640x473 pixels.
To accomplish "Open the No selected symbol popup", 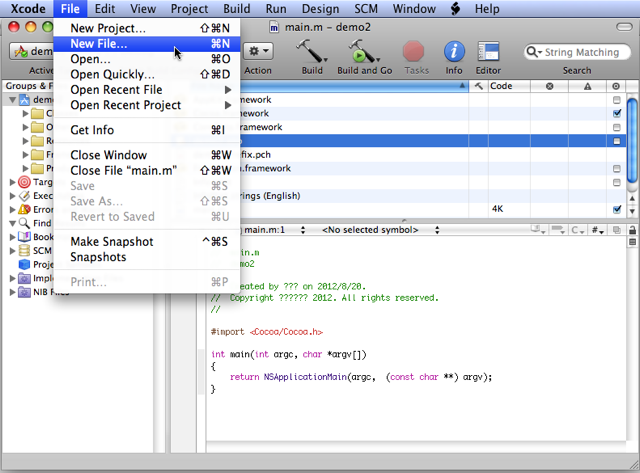I will (380, 230).
